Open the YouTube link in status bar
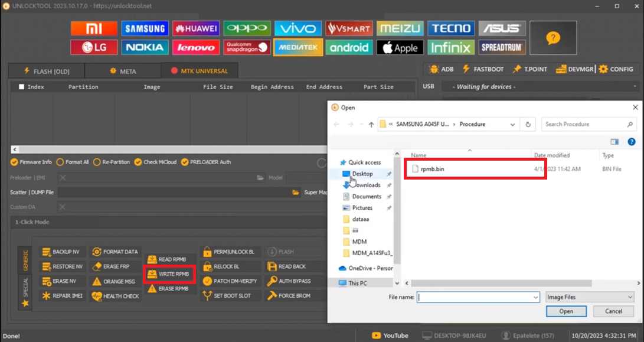The height and width of the screenshot is (342, 644). point(390,336)
